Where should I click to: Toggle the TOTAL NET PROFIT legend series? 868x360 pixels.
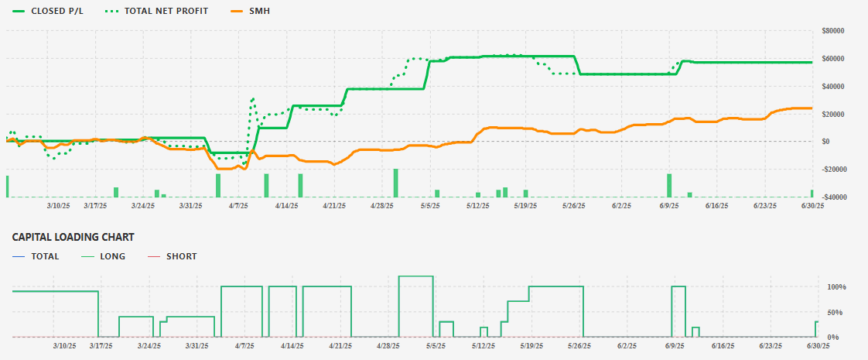158,11
